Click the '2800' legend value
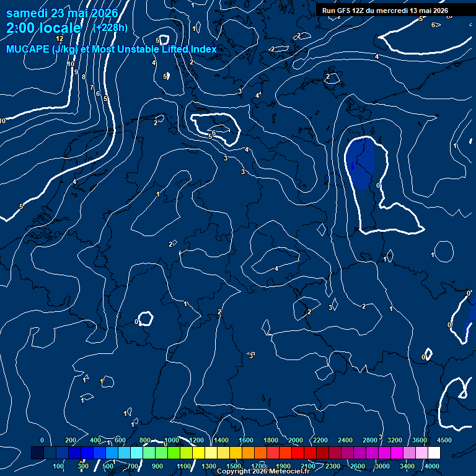Viewport: 476px width, 476px height. [370, 440]
